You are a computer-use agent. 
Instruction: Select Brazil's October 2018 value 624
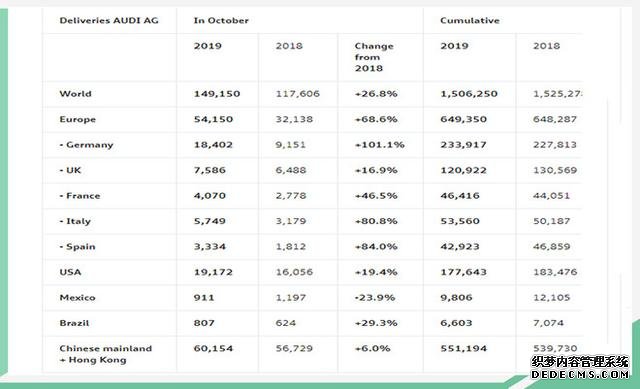285,323
